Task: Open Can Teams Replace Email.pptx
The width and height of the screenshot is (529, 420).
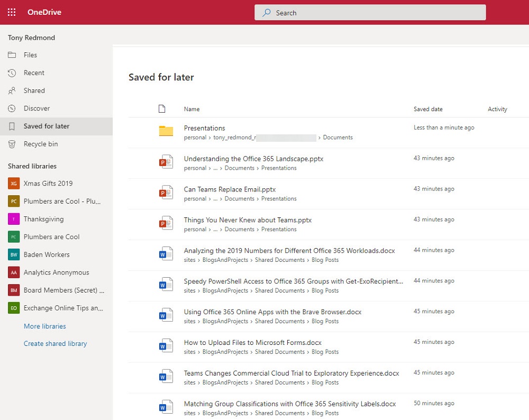Action: (230, 189)
